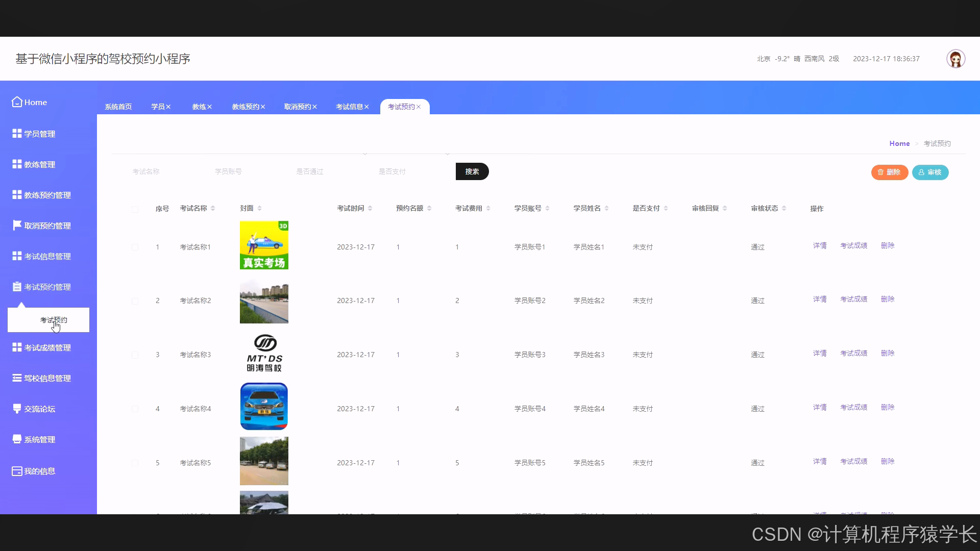Click the 我的信息 card icon
The height and width of the screenshot is (551, 980).
click(17, 471)
